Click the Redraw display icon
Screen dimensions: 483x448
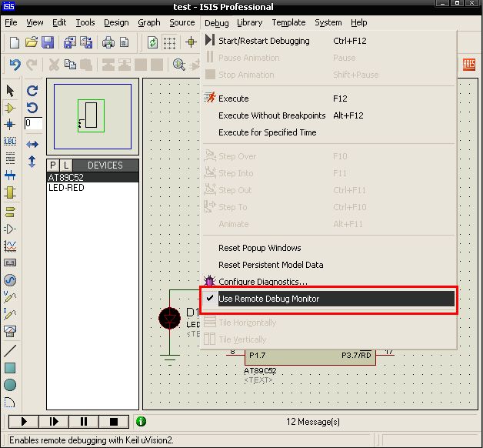point(152,42)
